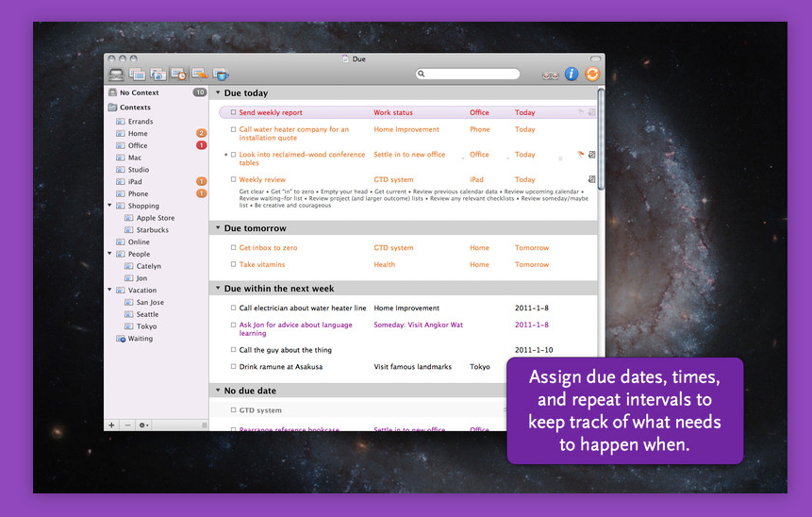Click the coffee mug Review toolbar icon
The height and width of the screenshot is (517, 812).
point(221,74)
